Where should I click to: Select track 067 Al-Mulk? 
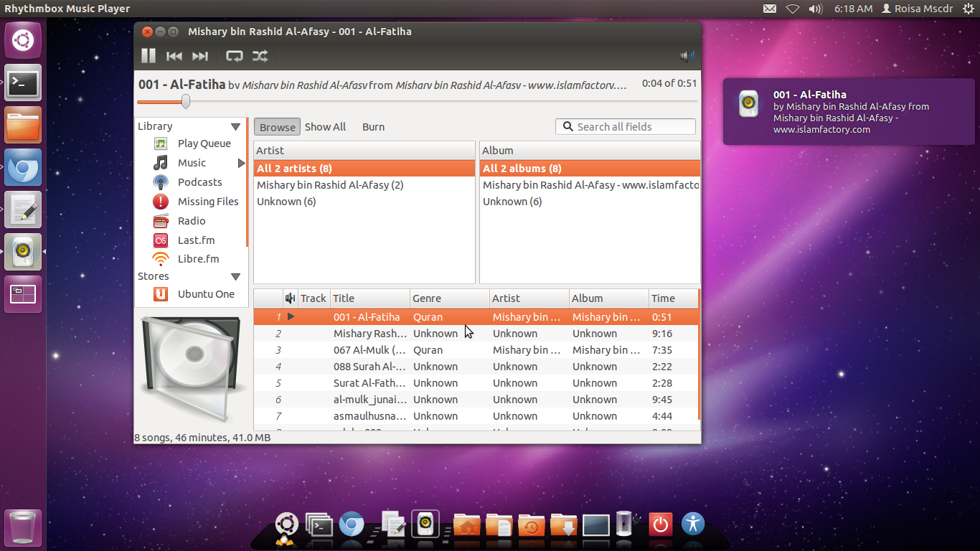(x=475, y=350)
